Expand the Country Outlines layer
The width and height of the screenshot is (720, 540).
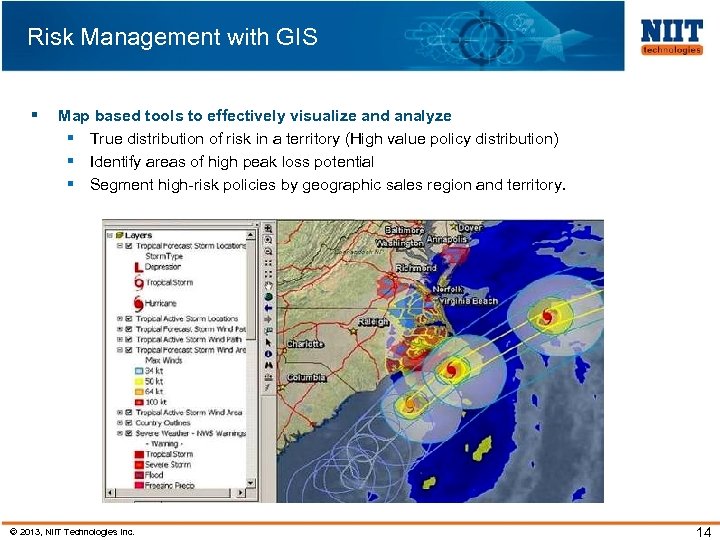(x=120, y=423)
